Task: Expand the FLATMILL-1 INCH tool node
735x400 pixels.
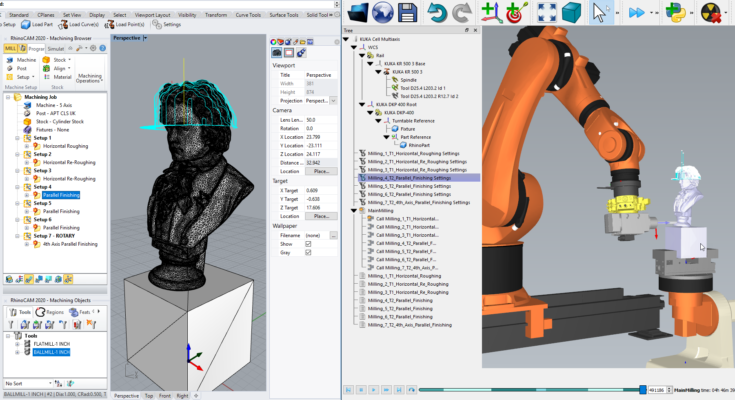Action: [17, 344]
